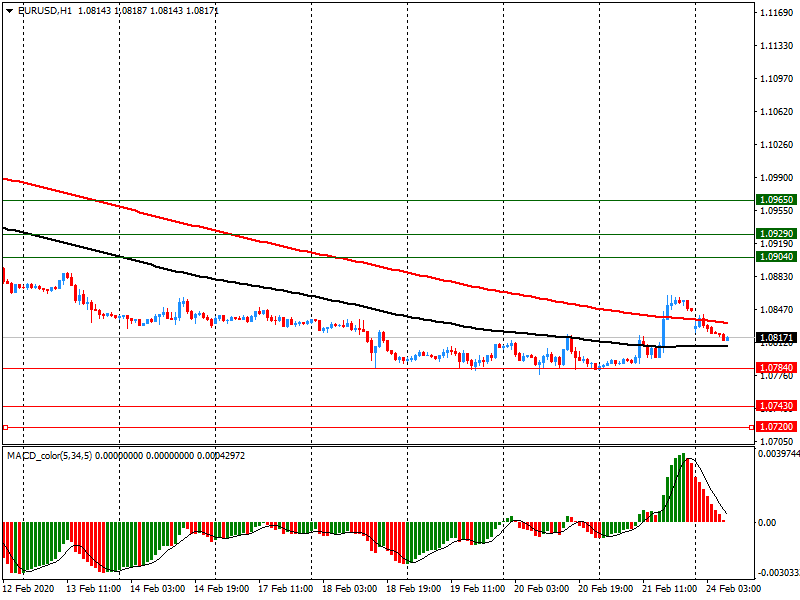This screenshot has height=600, width=800.
Task: Click the 24 Feb 03:00 time label
Action: [x=733, y=588]
